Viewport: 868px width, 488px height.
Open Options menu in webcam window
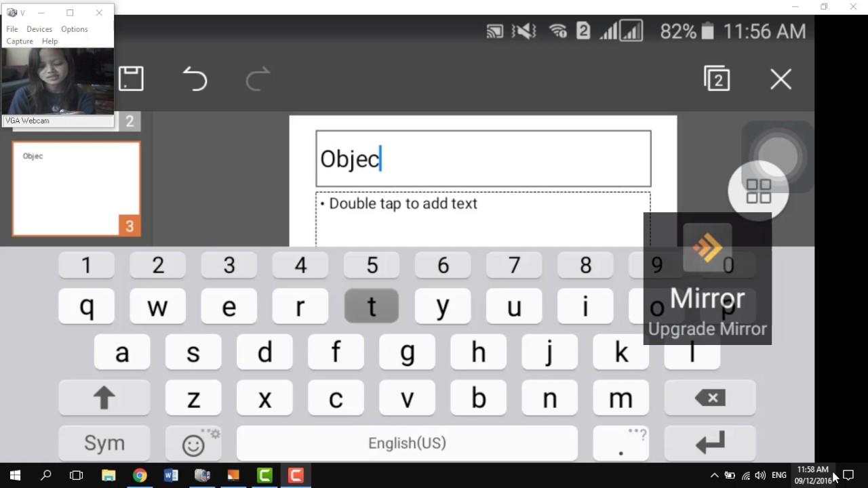coord(75,29)
